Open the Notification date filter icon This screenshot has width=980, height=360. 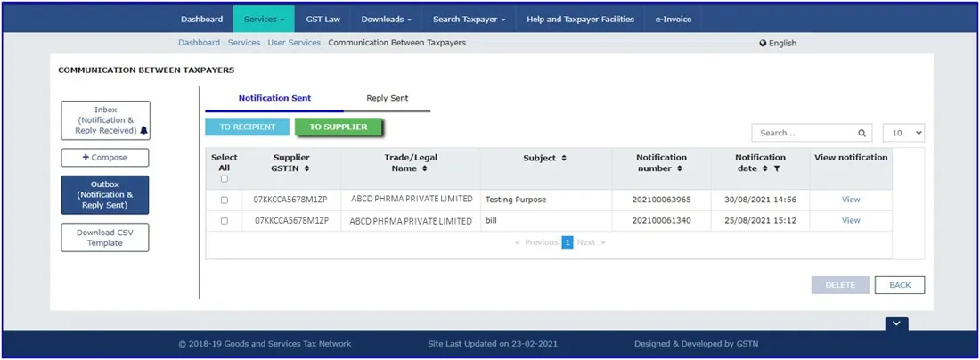776,168
